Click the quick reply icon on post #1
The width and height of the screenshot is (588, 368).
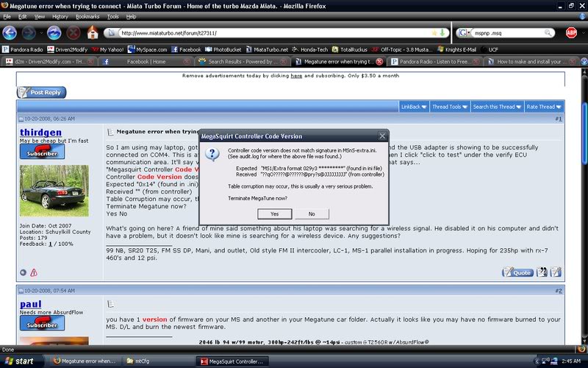click(x=556, y=272)
